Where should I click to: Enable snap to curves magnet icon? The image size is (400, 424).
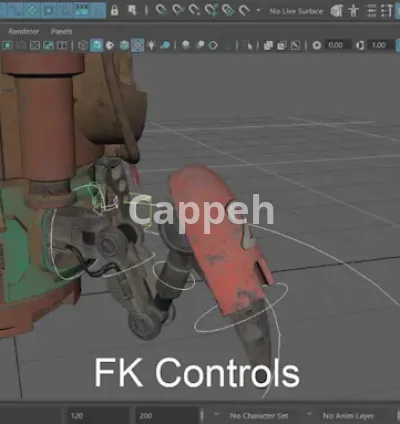point(178,10)
